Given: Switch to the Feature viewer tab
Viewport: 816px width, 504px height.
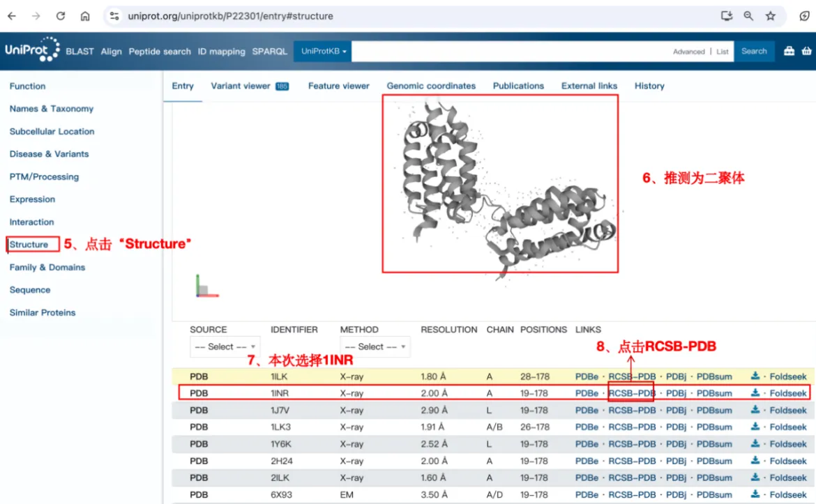Looking at the screenshot, I should pyautogui.click(x=339, y=86).
